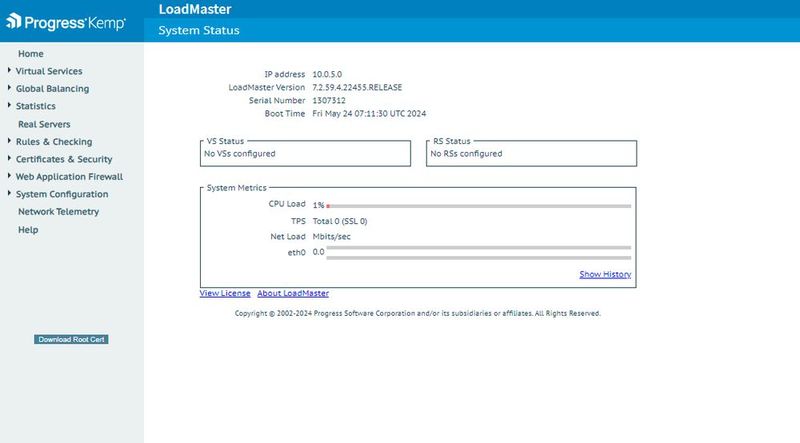Viewport: 800px width, 443px height.
Task: Go to Real Servers page
Action: tap(44, 124)
